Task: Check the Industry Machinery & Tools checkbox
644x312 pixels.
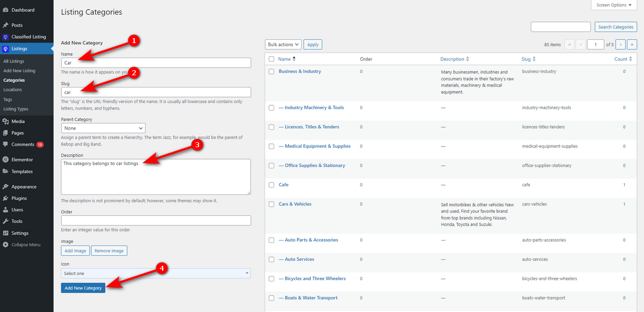Action: [x=272, y=108]
